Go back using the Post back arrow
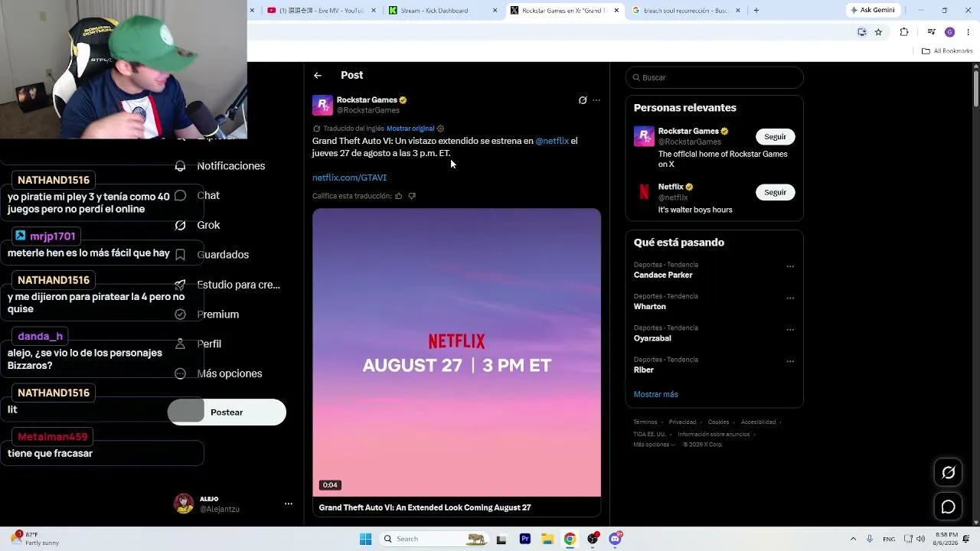 point(318,76)
